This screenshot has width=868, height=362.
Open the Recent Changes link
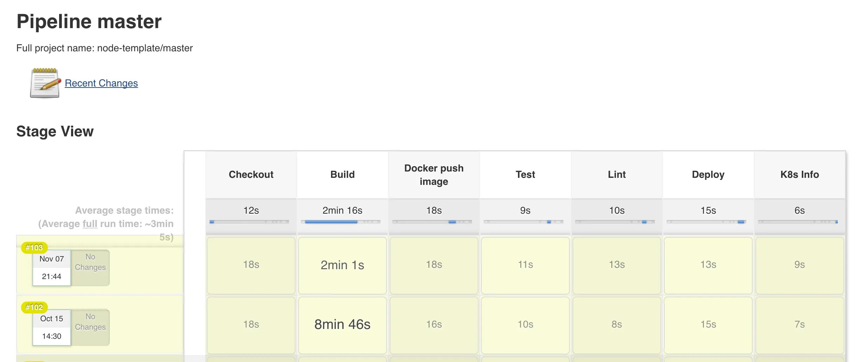click(x=101, y=83)
